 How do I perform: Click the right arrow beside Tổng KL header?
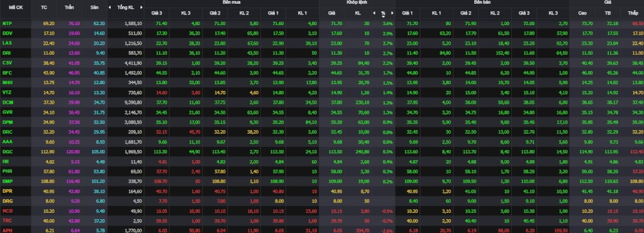142,8
